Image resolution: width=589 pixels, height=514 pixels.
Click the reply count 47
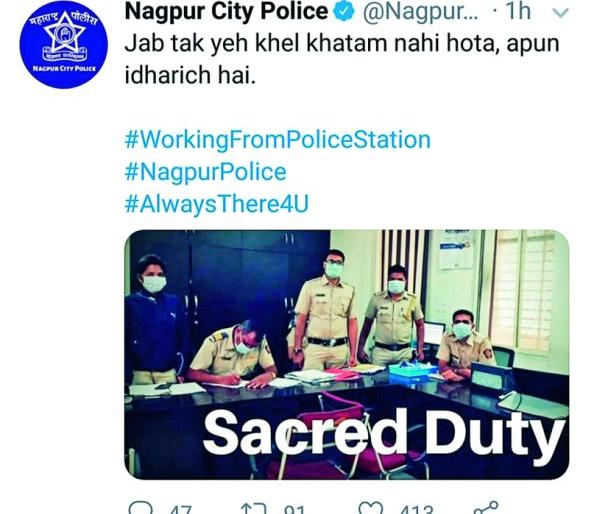tap(181, 509)
